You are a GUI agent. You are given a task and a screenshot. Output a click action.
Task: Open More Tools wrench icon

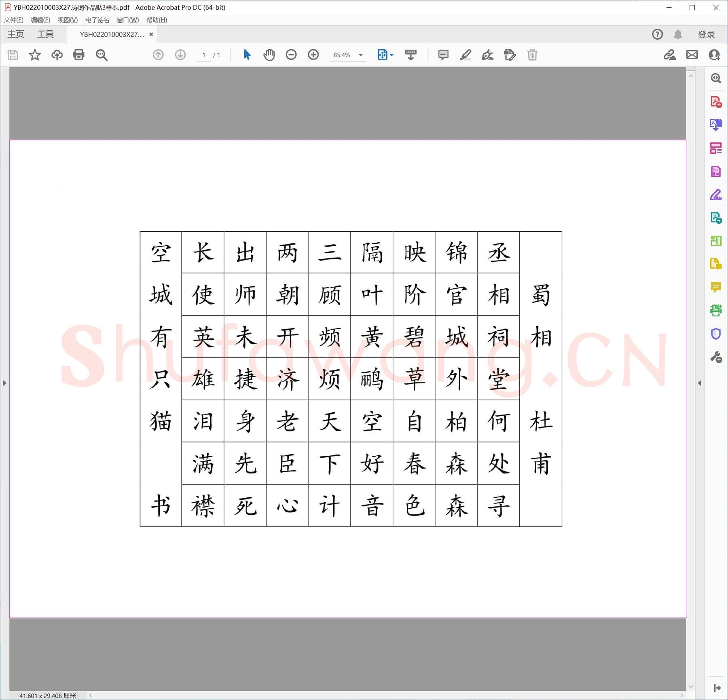tap(716, 357)
